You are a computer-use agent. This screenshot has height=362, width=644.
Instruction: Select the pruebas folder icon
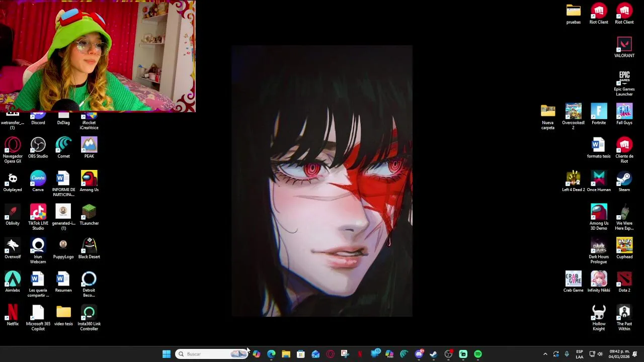pos(573,14)
